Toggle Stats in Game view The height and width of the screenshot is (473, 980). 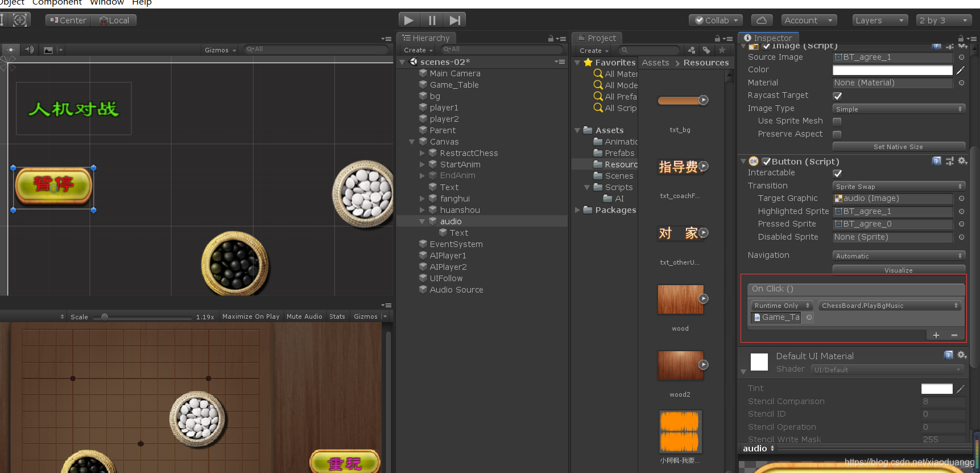point(337,316)
